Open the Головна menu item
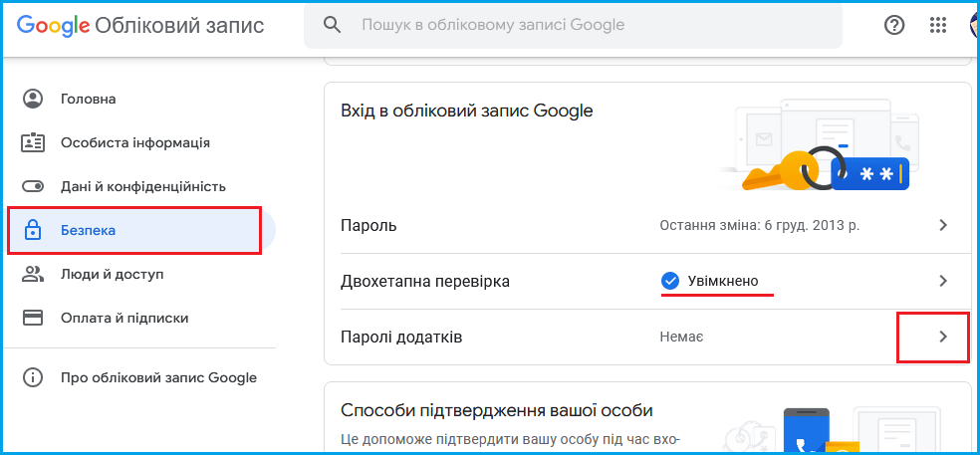The image size is (980, 455). pyautogui.click(x=89, y=99)
